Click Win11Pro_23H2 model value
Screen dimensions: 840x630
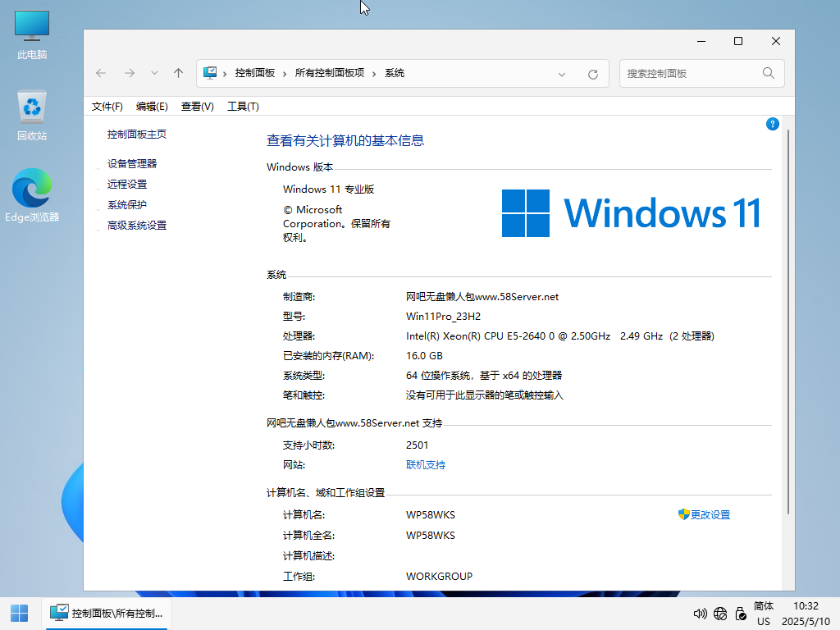click(443, 316)
